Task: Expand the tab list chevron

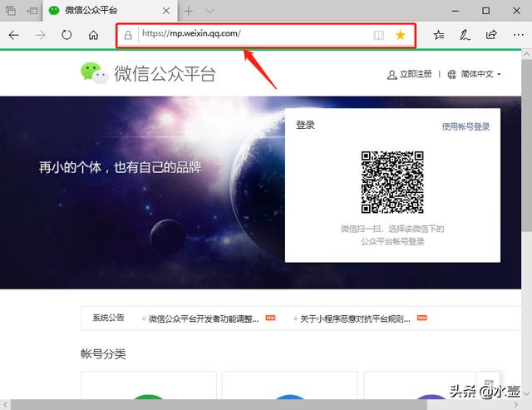Action: 210,11
